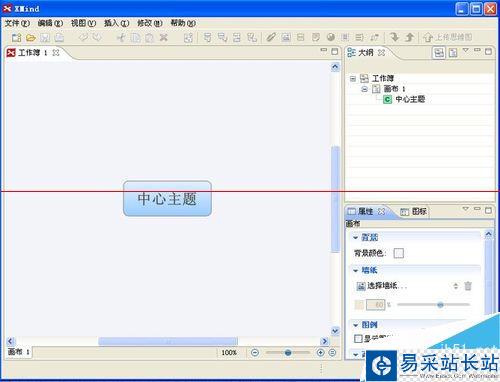Click the Redo toolbar icon
The height and width of the screenshot is (382, 500).
coord(97,37)
